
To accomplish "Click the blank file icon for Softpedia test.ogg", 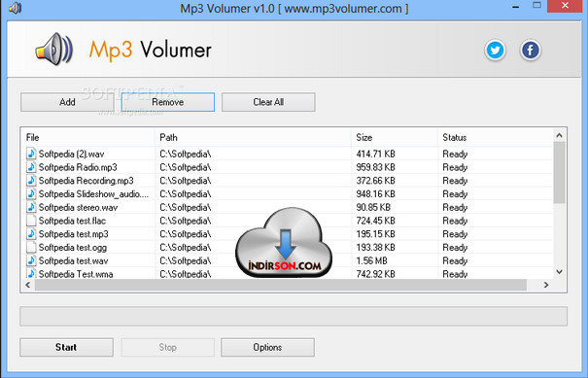I will point(31,247).
